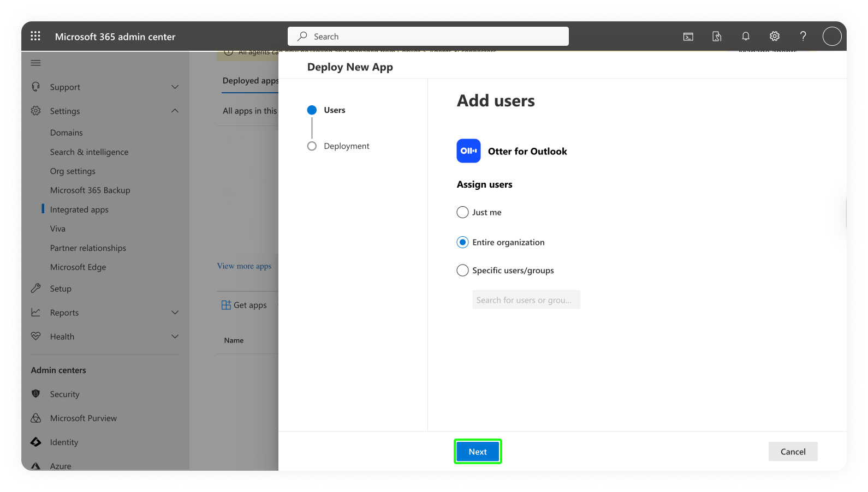Open the View more apps link

pyautogui.click(x=244, y=266)
